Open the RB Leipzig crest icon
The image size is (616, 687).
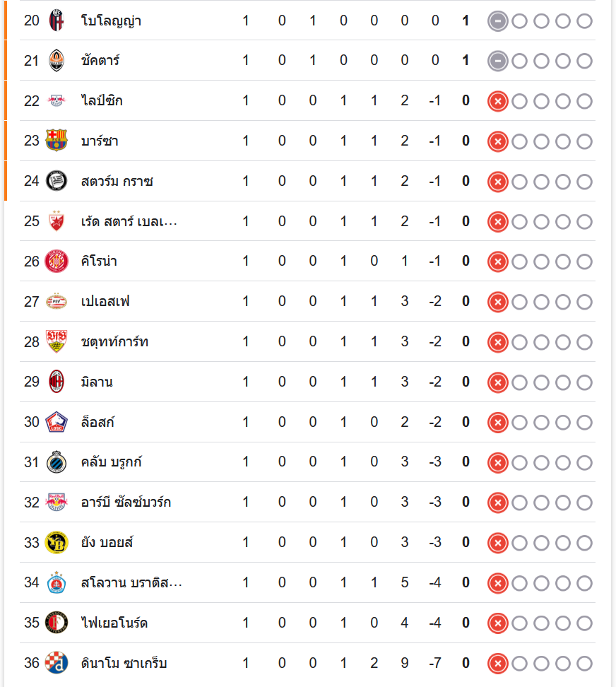coord(57,101)
